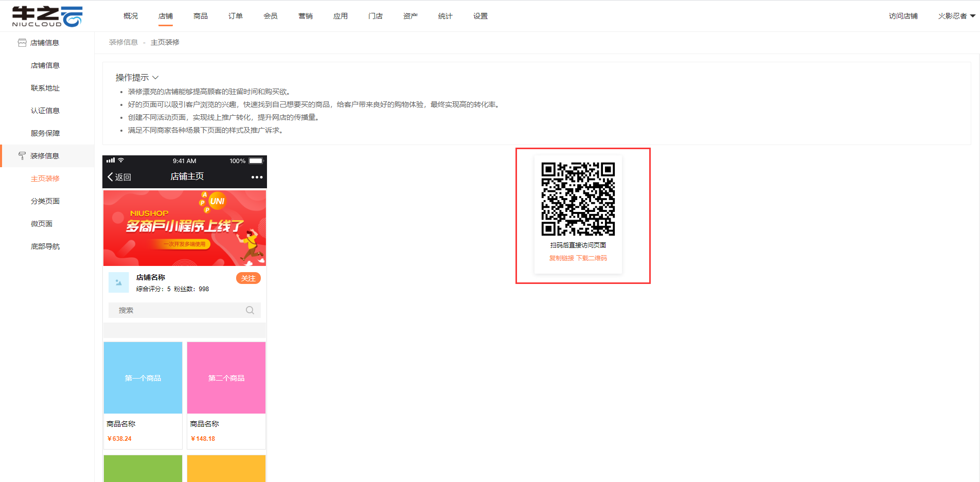Viewport: 980px width, 482px height.
Task: Select 服务保障 in sidebar
Action: pos(45,133)
